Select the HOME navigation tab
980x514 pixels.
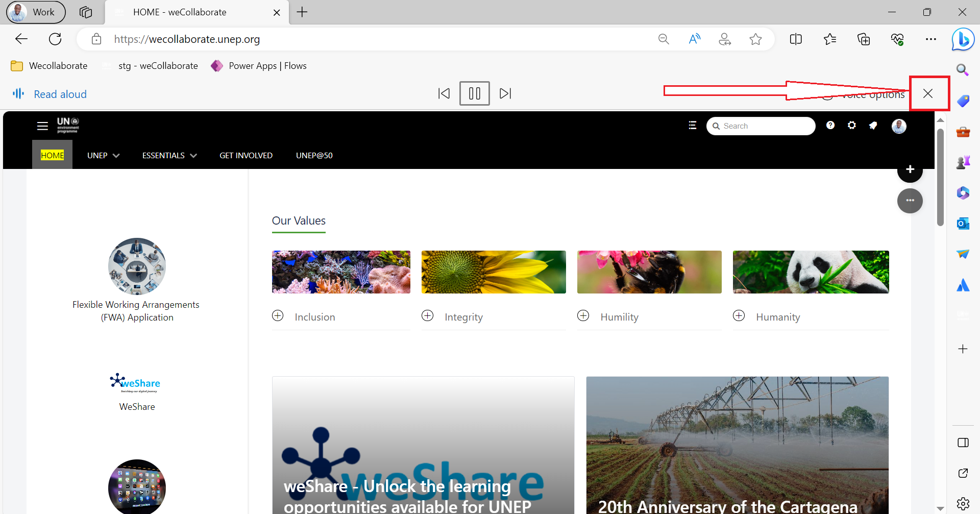tap(53, 155)
